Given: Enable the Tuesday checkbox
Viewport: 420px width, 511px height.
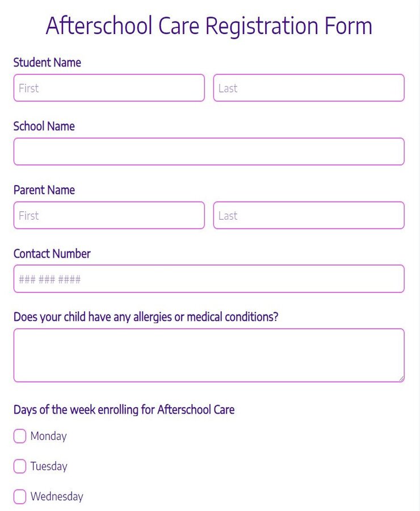Looking at the screenshot, I should pos(20,466).
